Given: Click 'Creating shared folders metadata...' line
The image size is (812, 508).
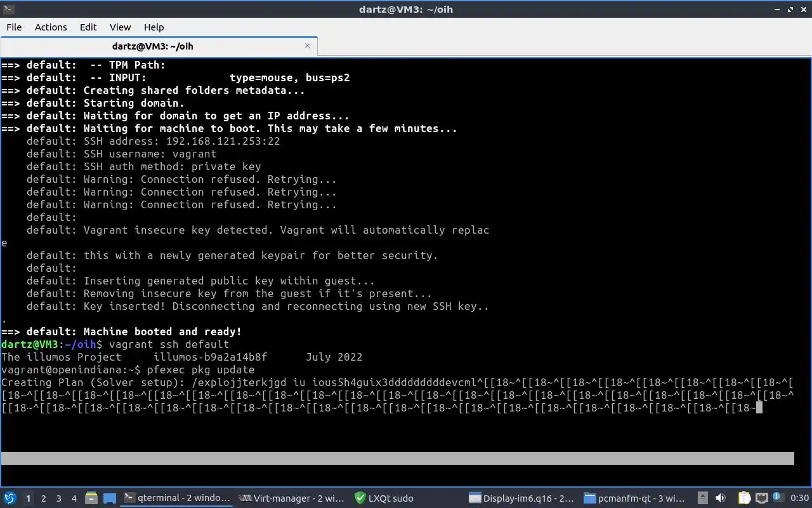Looking at the screenshot, I should click(153, 90).
